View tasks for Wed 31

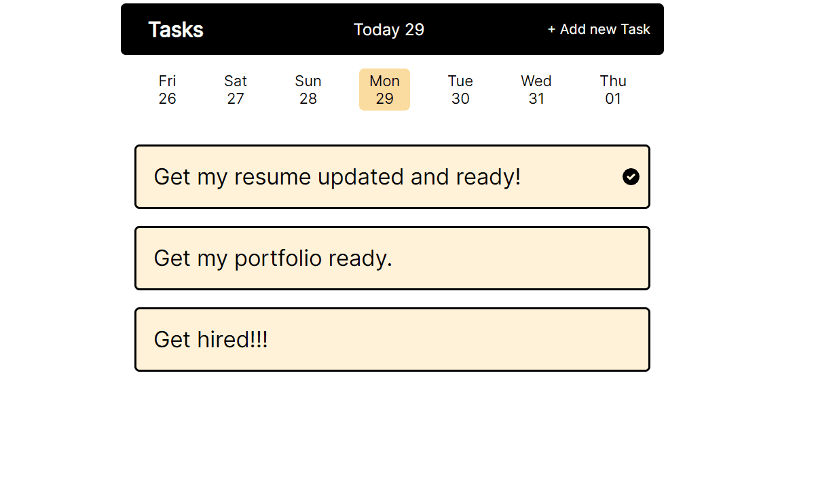[536, 90]
